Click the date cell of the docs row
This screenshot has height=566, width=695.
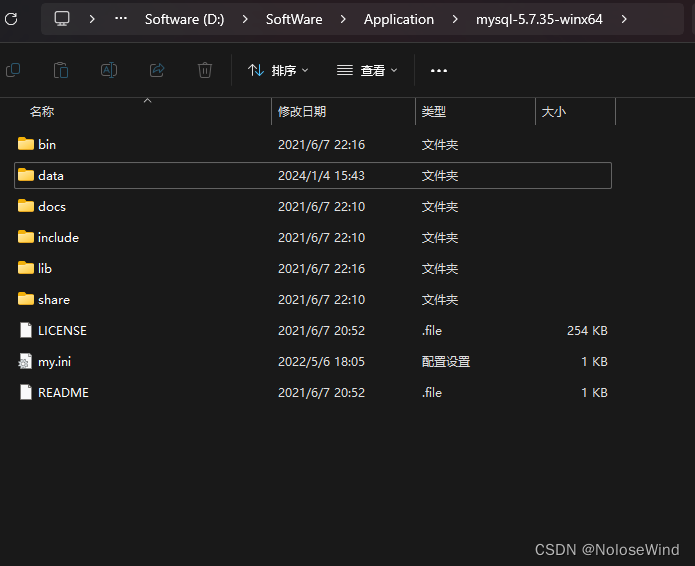point(321,207)
